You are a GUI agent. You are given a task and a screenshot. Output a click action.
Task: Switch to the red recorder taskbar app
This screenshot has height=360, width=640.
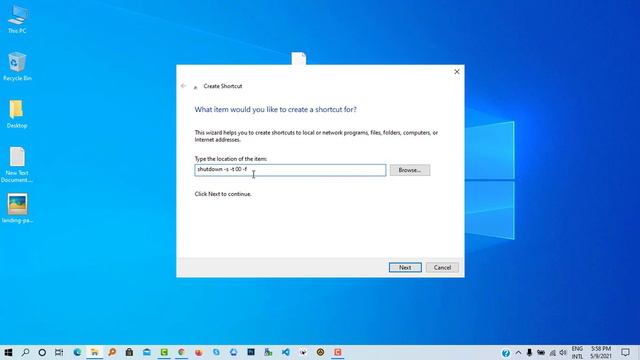(338, 352)
